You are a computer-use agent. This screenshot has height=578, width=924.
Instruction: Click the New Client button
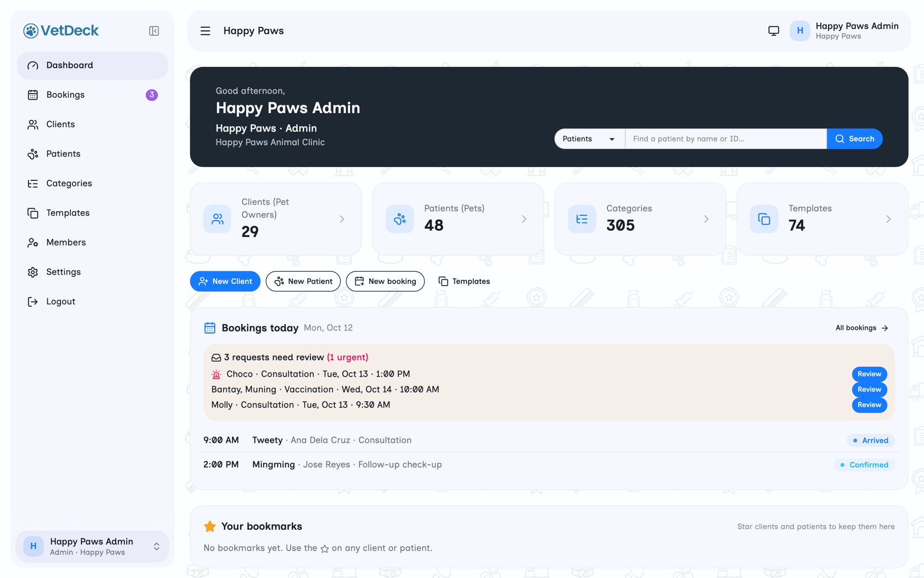tap(225, 282)
